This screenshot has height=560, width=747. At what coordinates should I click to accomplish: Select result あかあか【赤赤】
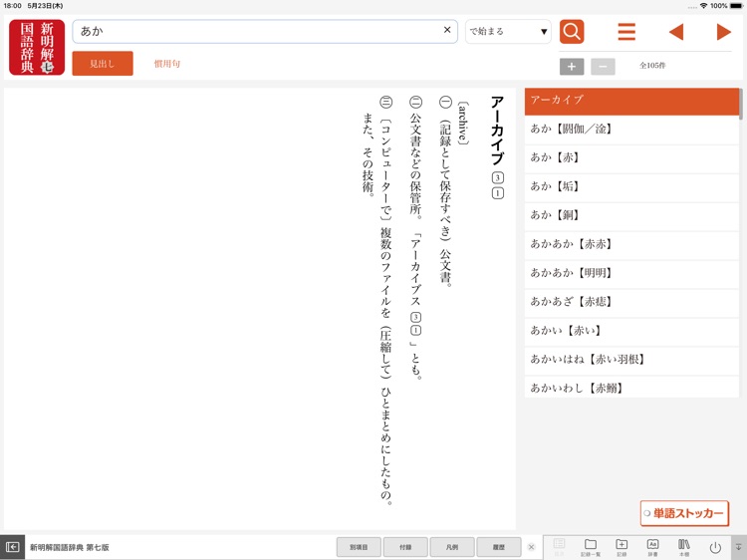pyautogui.click(x=631, y=244)
